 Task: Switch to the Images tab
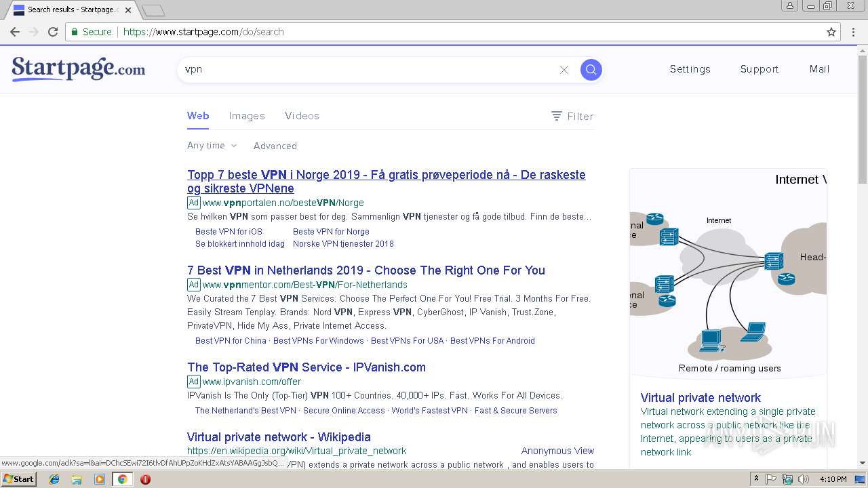(247, 116)
